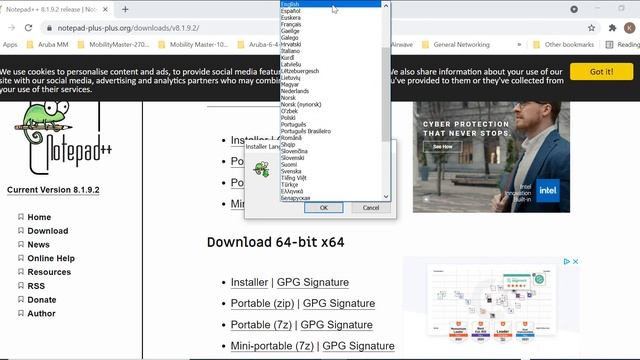Select Italiano in the language list
640x360 pixels.
tap(331, 51)
